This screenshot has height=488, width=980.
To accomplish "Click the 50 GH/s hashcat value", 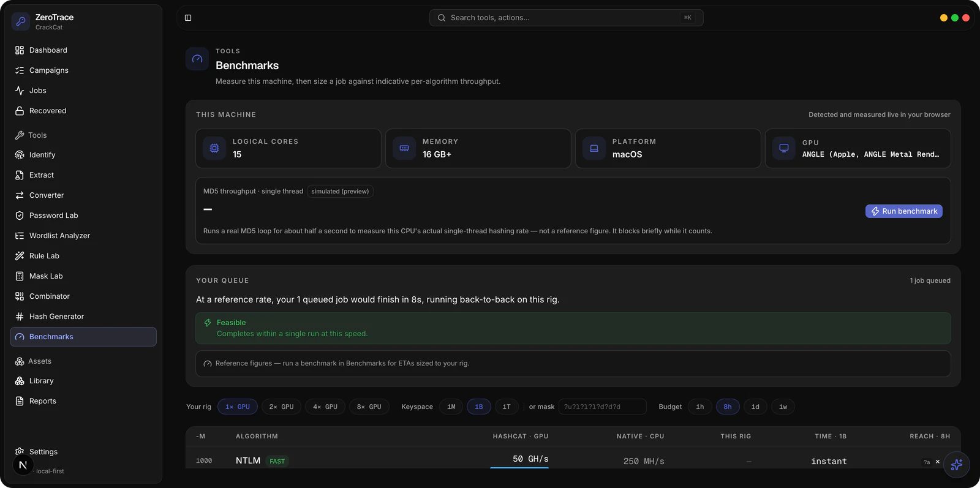I will click(530, 459).
